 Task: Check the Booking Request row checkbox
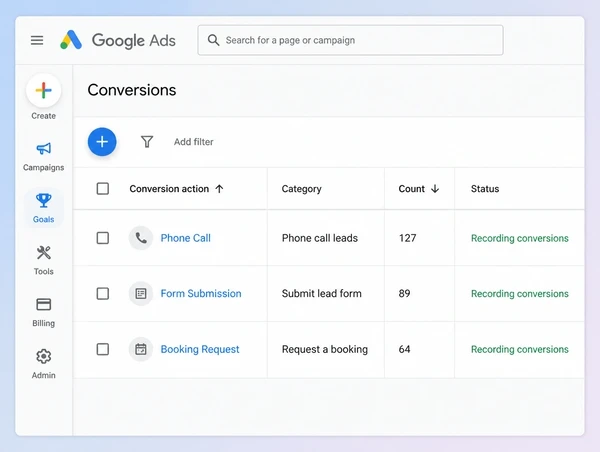[103, 349]
